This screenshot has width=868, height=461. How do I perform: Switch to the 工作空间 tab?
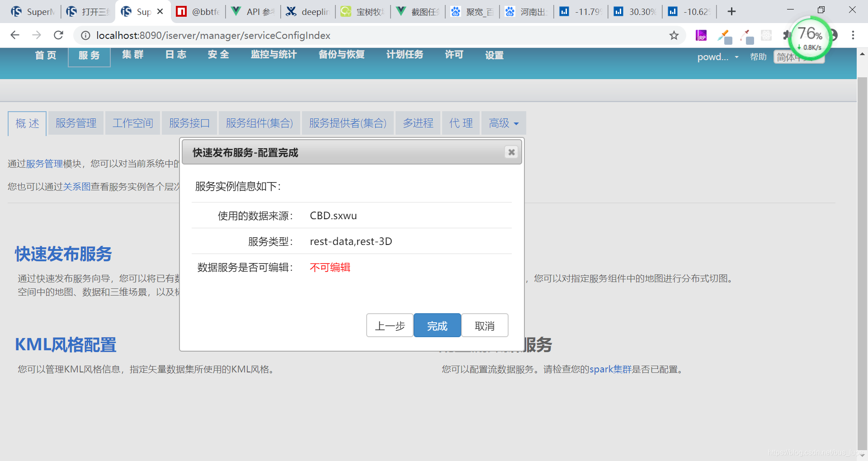(132, 123)
